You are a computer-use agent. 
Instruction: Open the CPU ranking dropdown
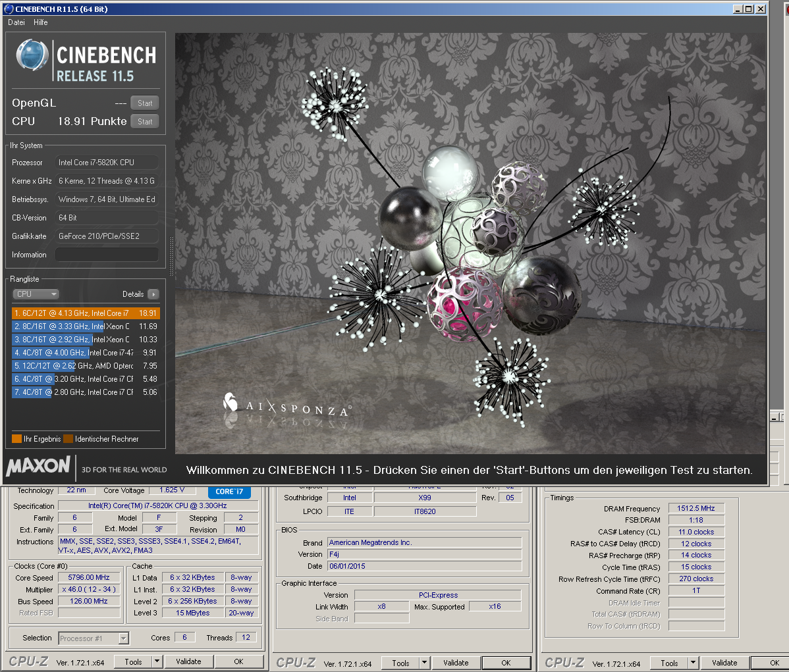click(x=35, y=294)
